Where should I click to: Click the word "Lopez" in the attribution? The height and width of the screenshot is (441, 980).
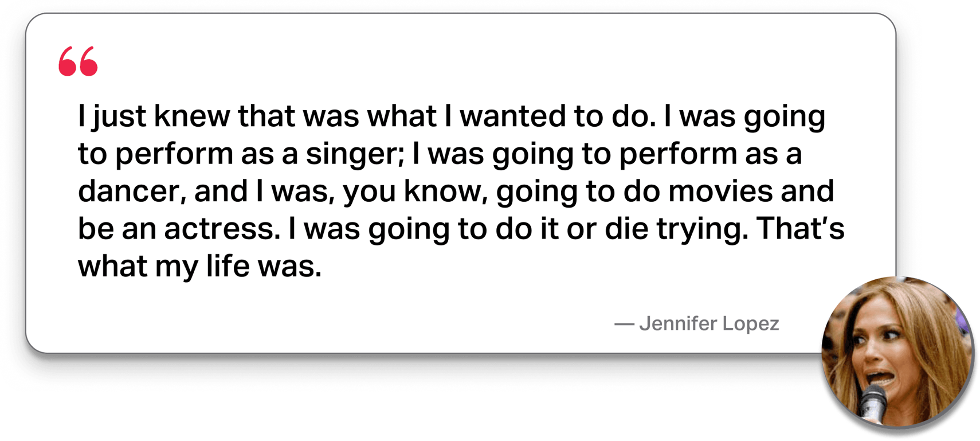pyautogui.click(x=750, y=323)
